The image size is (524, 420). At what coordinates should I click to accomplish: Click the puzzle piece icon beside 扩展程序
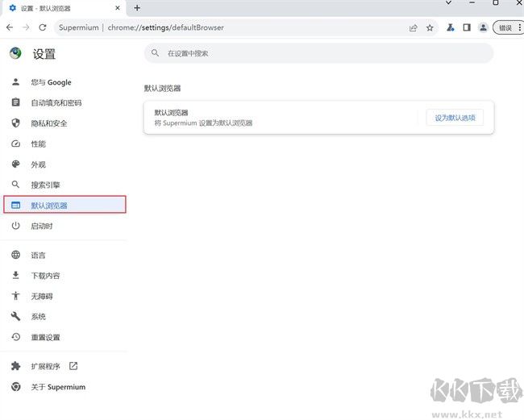coord(15,366)
